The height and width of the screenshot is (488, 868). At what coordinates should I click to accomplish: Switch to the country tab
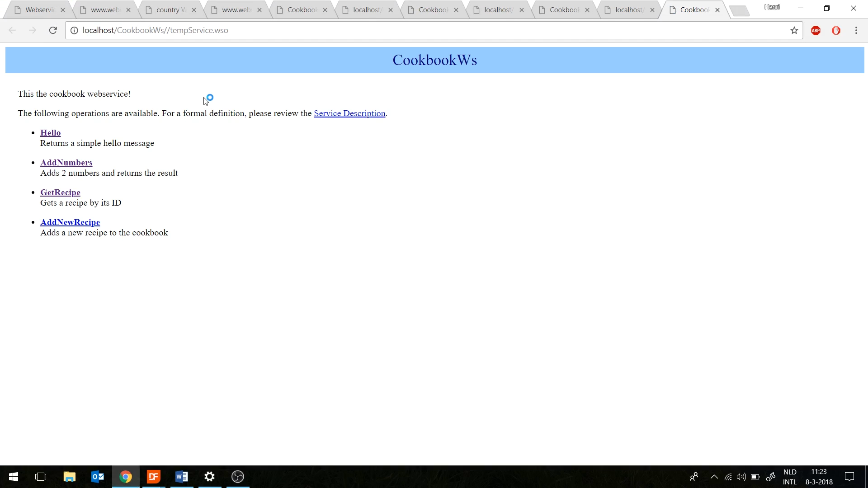pyautogui.click(x=170, y=10)
